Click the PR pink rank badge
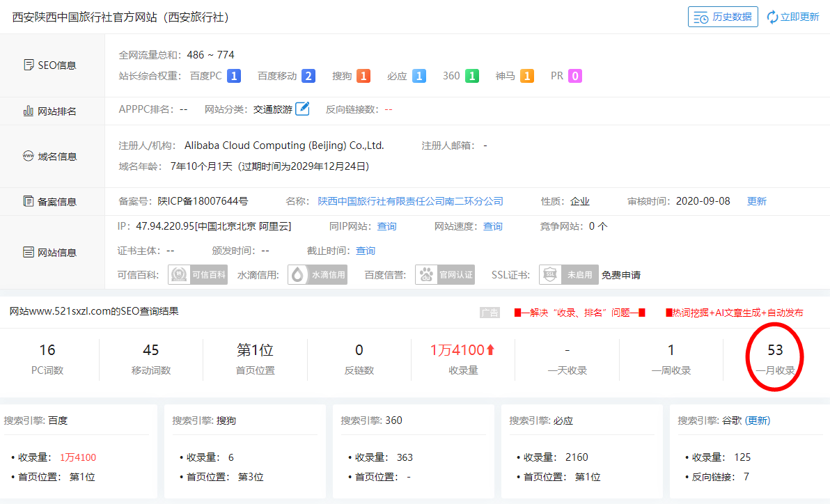This screenshot has height=504, width=830. (575, 77)
